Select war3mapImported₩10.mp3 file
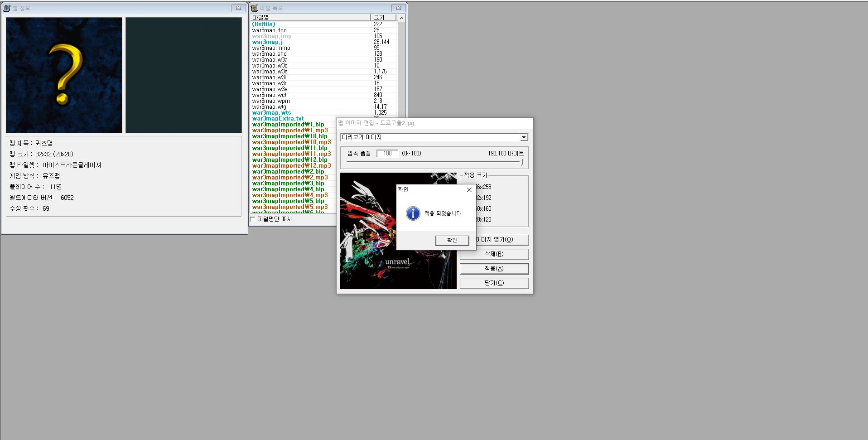 (x=291, y=142)
